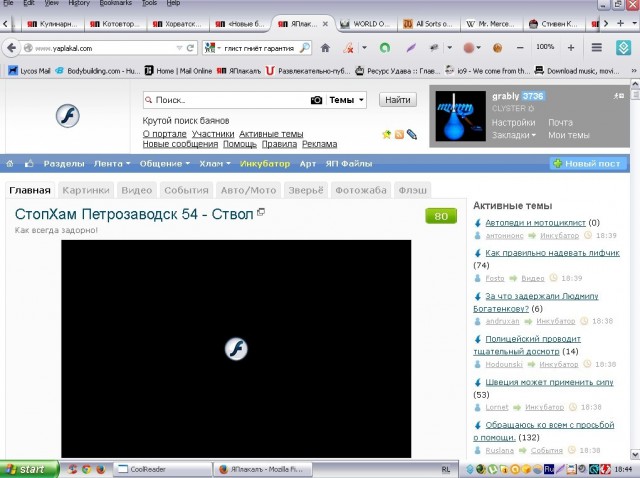Image resolution: width=640 pixels, height=478 pixels.
Task: Click the purple feather toolbar icon
Action: tap(411, 48)
